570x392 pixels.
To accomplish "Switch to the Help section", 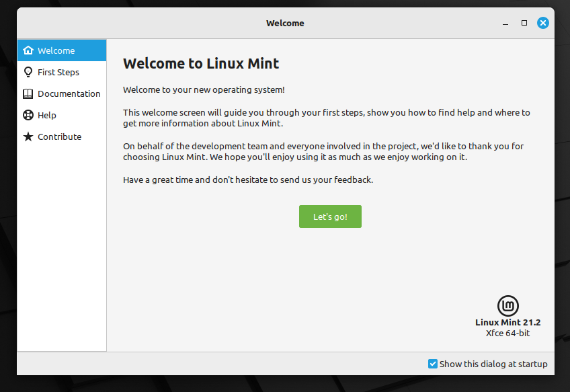I will [47, 115].
